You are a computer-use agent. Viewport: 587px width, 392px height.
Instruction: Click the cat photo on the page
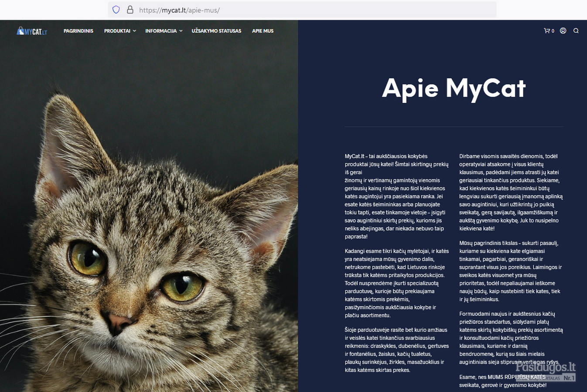(x=149, y=206)
